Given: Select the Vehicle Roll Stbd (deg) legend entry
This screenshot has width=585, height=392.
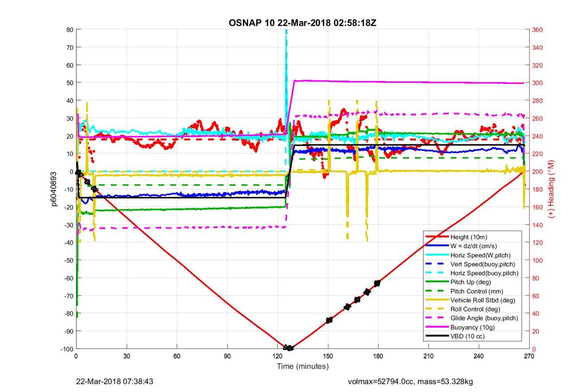Looking at the screenshot, I should (472, 300).
